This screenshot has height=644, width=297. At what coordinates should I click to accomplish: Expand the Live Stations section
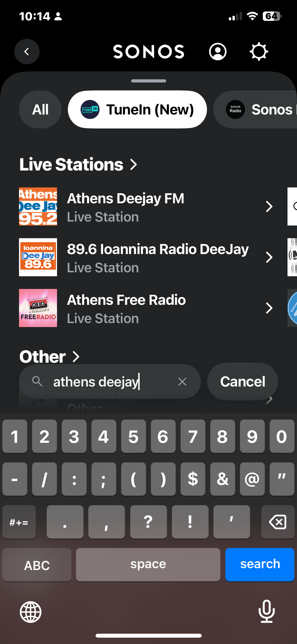tap(78, 164)
